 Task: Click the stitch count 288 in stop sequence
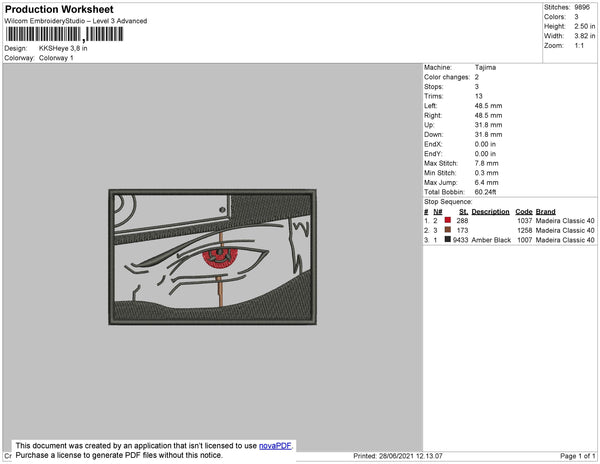coord(462,221)
